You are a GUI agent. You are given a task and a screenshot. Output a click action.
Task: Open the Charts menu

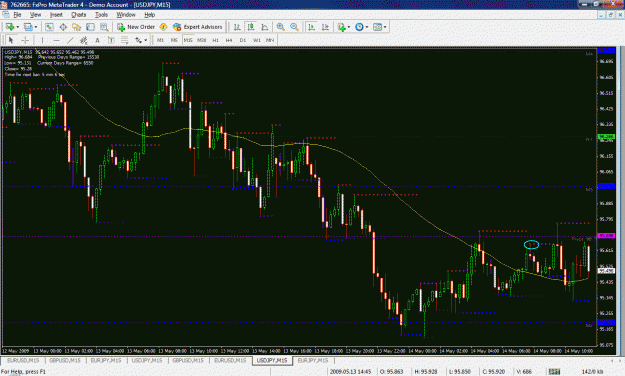(79, 15)
